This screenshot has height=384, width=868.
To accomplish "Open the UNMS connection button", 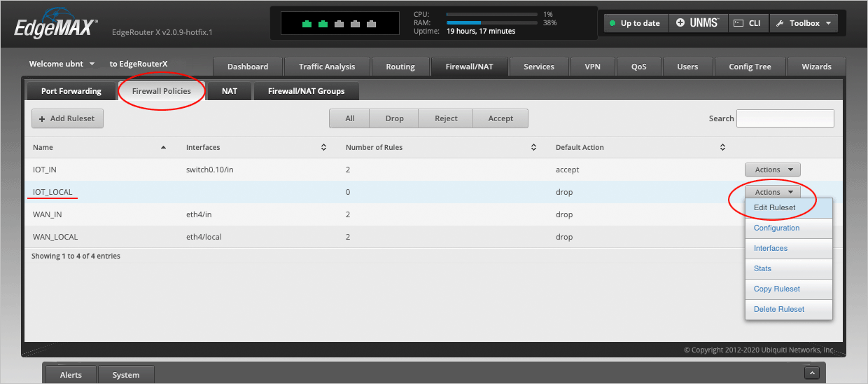I will pyautogui.click(x=699, y=23).
